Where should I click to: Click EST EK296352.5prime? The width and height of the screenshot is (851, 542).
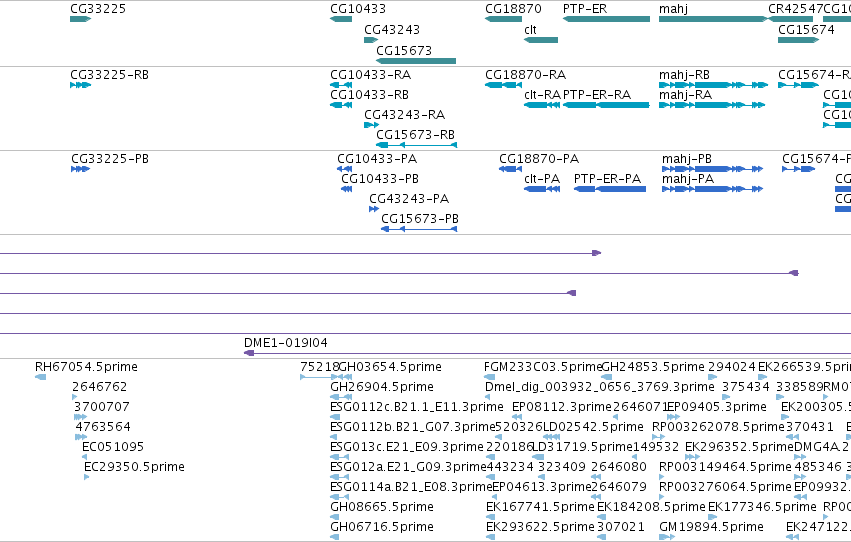(739, 447)
